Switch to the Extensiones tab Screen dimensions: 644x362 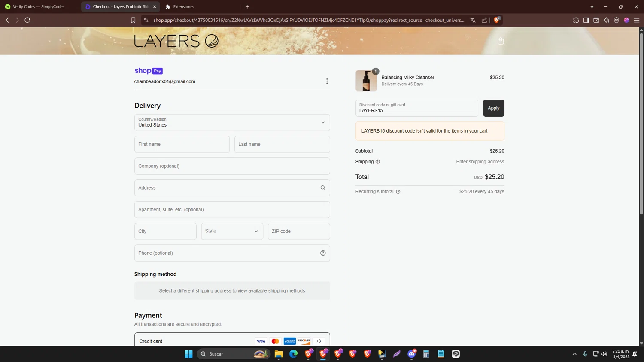(184, 7)
